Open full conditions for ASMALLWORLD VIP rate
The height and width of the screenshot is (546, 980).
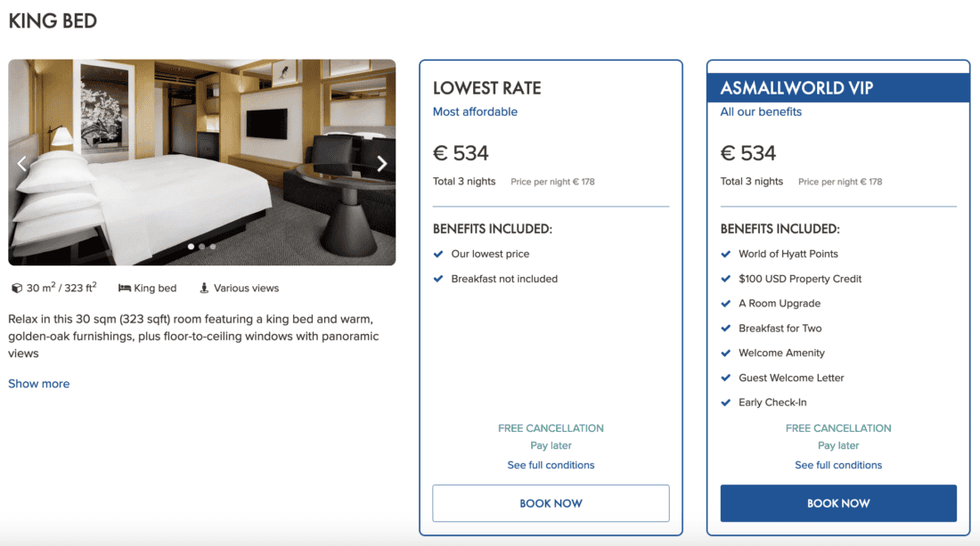[x=838, y=465]
